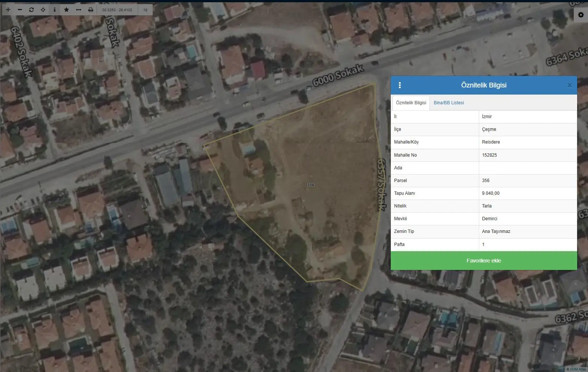
Task: Select the Mahalle No value 152825
Action: (528, 155)
